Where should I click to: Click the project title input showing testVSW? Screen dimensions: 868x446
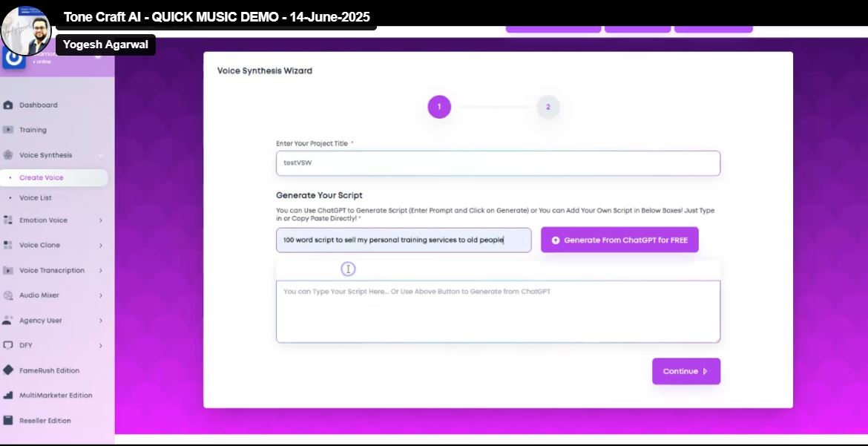pos(498,163)
